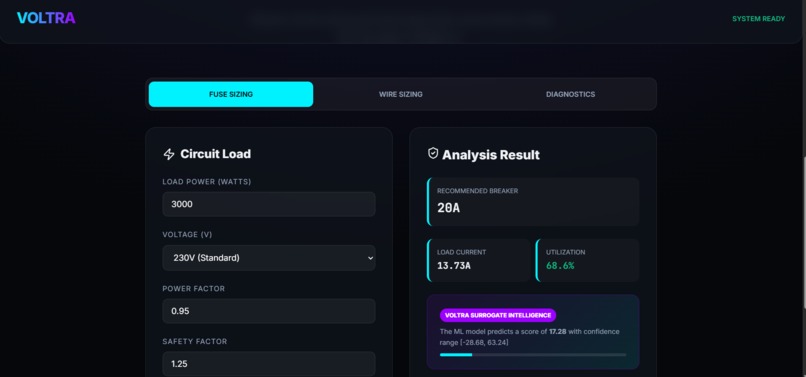Screen dimensions: 806x377
Task: Click the Power Factor input field
Action: (x=269, y=311)
